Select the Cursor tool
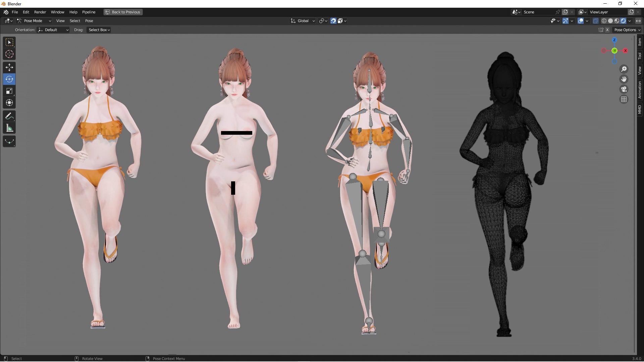 tap(9, 54)
